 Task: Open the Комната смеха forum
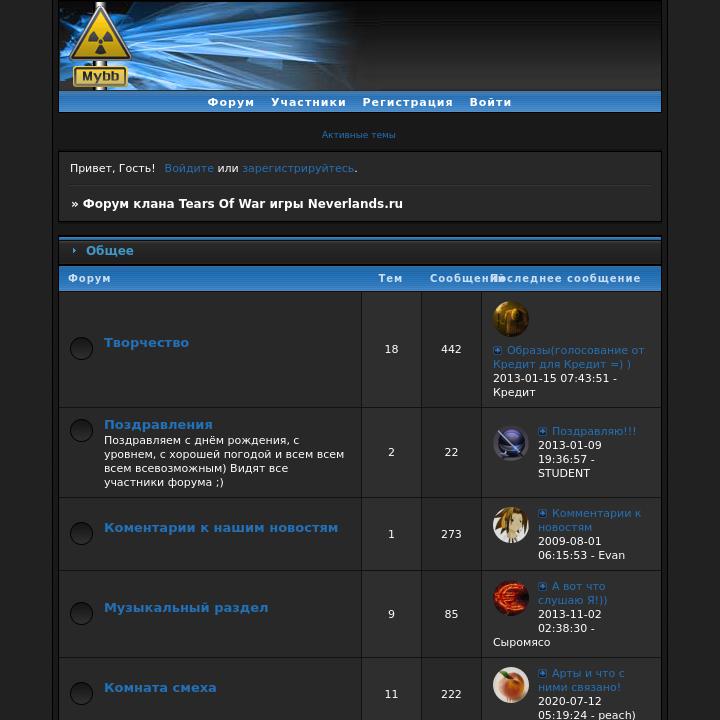tap(160, 687)
